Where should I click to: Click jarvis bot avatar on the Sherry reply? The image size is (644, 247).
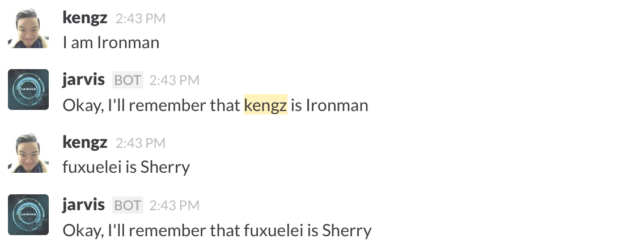pyautogui.click(x=28, y=215)
